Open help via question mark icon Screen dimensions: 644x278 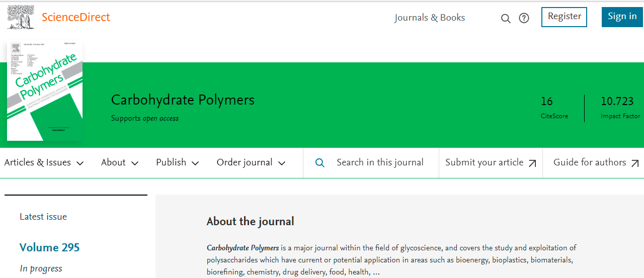click(524, 19)
